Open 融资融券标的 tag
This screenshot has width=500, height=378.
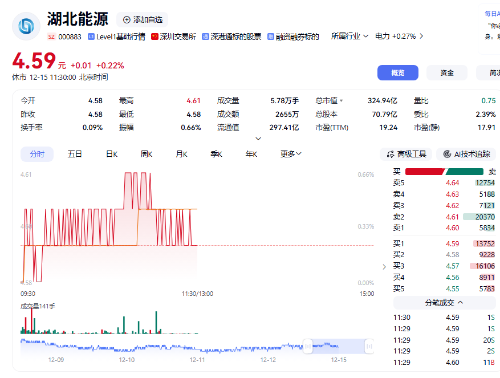pyautogui.click(x=293, y=37)
